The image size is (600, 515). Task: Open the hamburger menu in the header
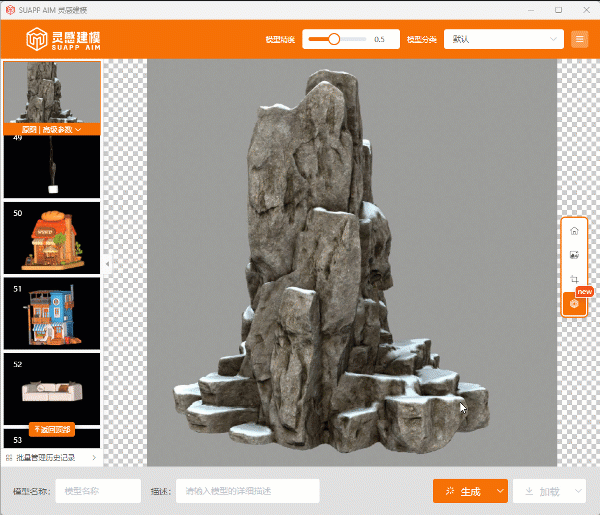580,40
